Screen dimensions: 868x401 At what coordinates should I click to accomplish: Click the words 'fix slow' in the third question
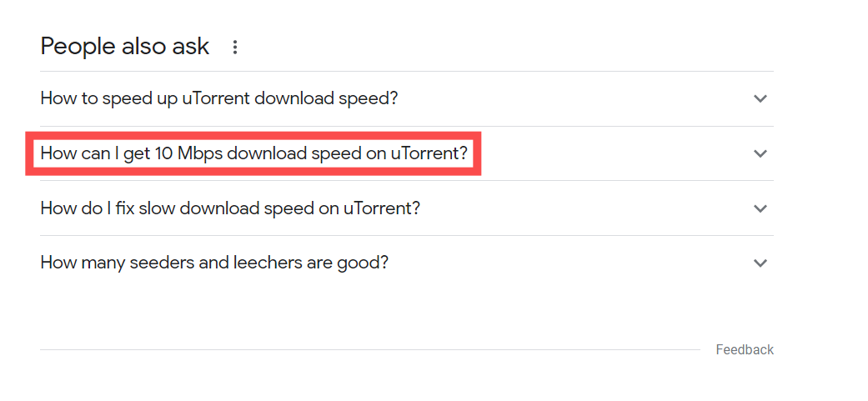(149, 208)
